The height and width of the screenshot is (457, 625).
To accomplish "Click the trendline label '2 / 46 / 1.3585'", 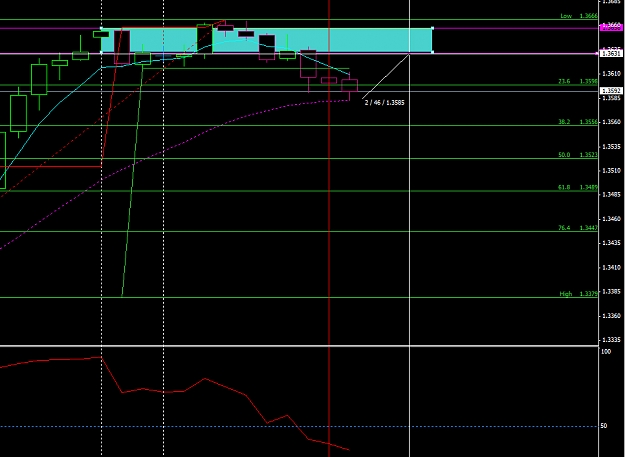I will (x=384, y=102).
